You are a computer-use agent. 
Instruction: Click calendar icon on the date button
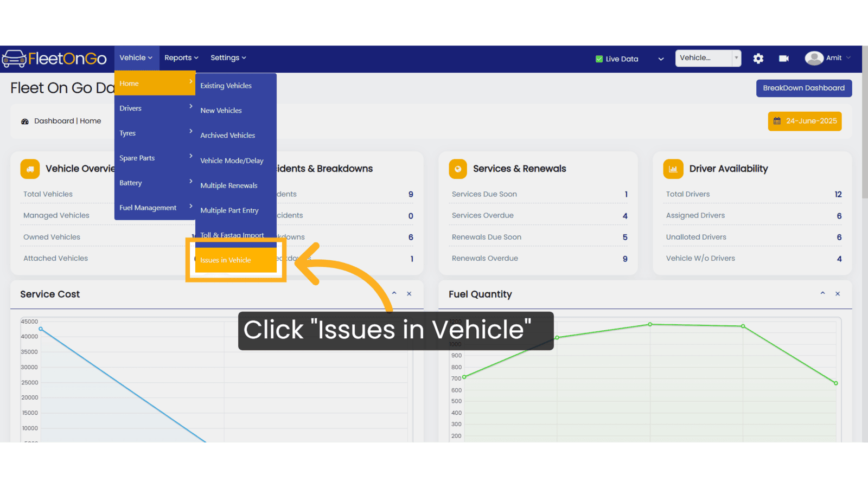click(x=777, y=121)
